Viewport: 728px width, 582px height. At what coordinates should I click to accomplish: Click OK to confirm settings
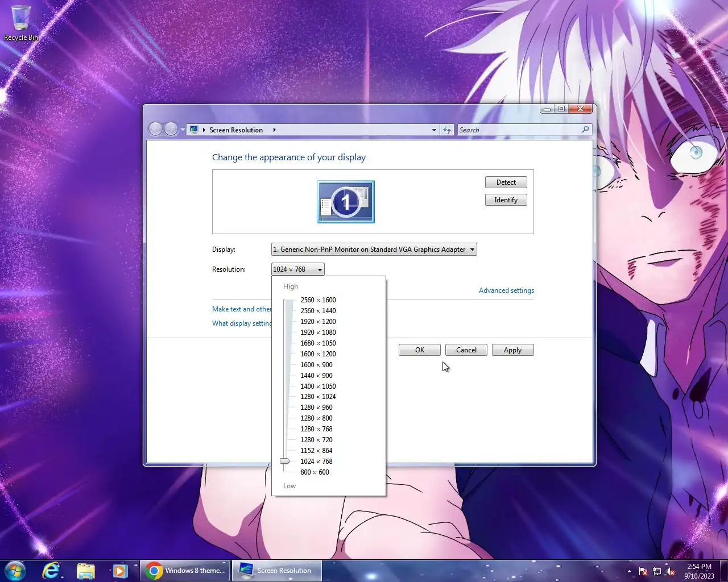420,350
